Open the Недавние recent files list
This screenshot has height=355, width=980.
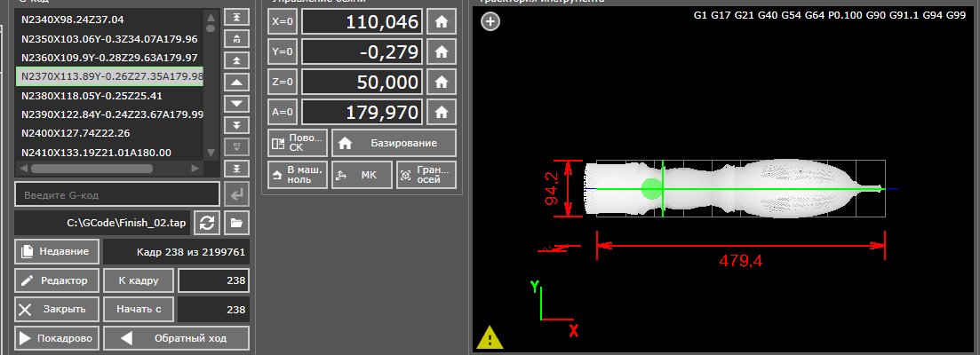coord(56,251)
